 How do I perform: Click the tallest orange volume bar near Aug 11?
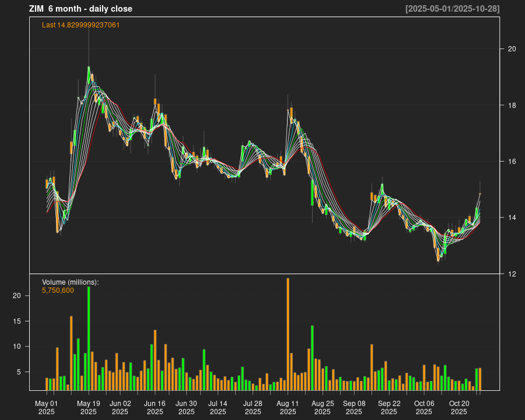click(288, 334)
